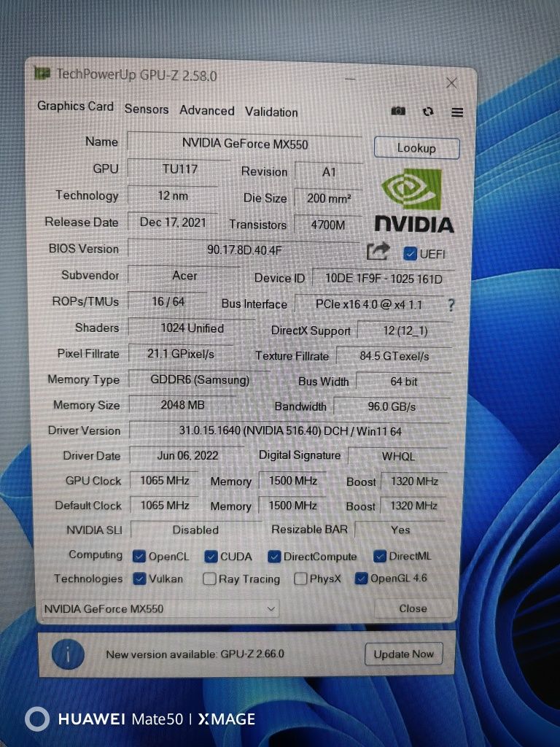Toggle the UEFI checkbox
The width and height of the screenshot is (560, 747).
coord(410,254)
